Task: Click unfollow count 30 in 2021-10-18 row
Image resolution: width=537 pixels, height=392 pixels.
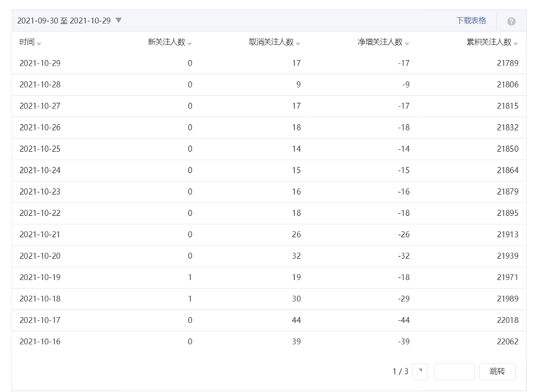Action: [296, 299]
